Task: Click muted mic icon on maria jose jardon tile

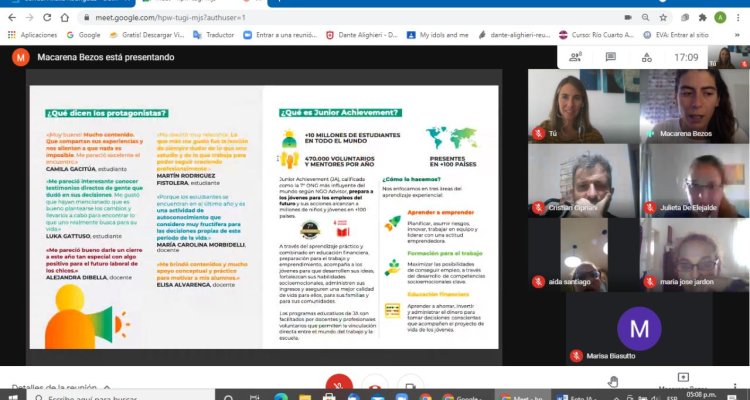Action: (x=650, y=282)
